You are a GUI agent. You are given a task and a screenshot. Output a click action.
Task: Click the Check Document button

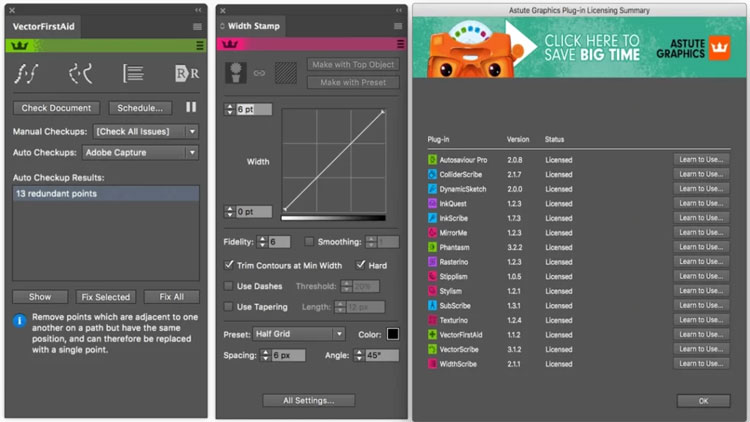click(56, 108)
